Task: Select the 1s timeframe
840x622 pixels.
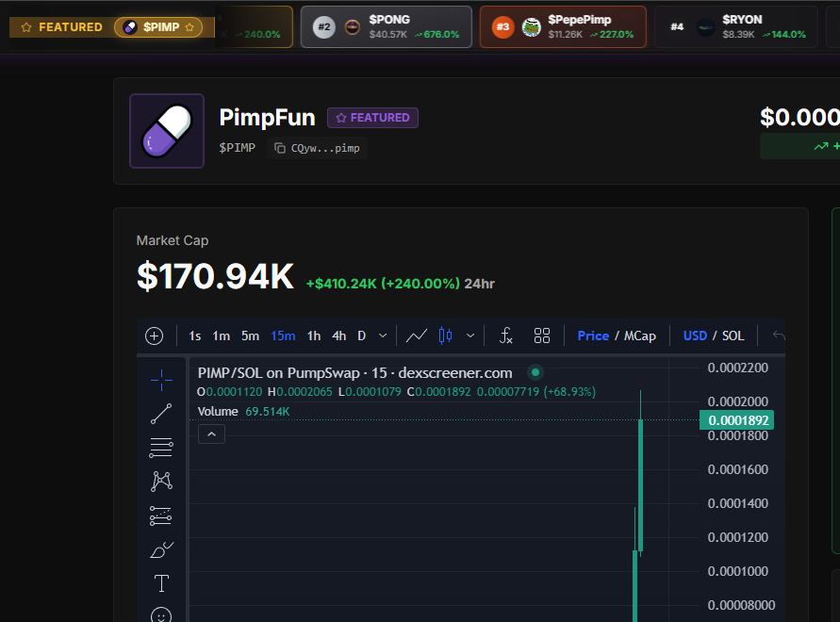Action: pos(195,336)
